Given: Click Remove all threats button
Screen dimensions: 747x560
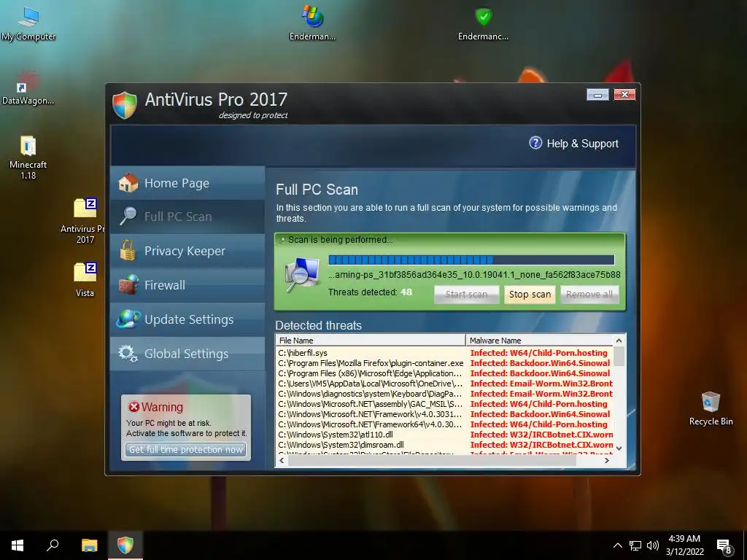Looking at the screenshot, I should pyautogui.click(x=589, y=295).
